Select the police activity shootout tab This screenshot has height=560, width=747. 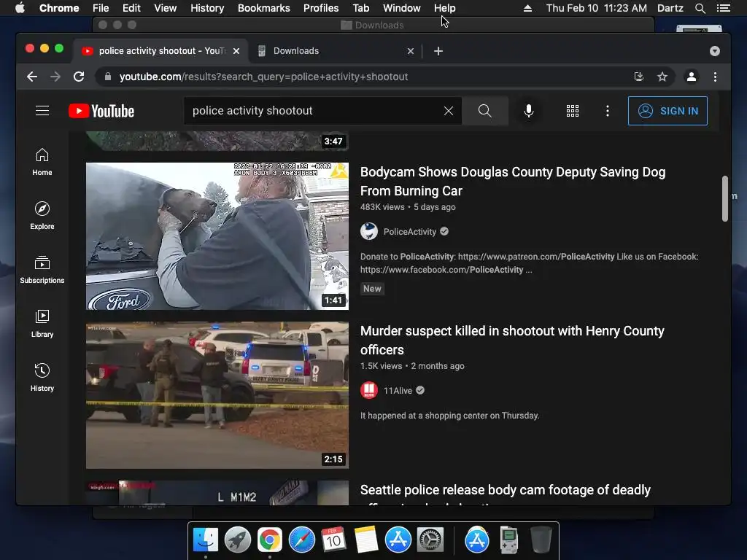[x=160, y=51]
